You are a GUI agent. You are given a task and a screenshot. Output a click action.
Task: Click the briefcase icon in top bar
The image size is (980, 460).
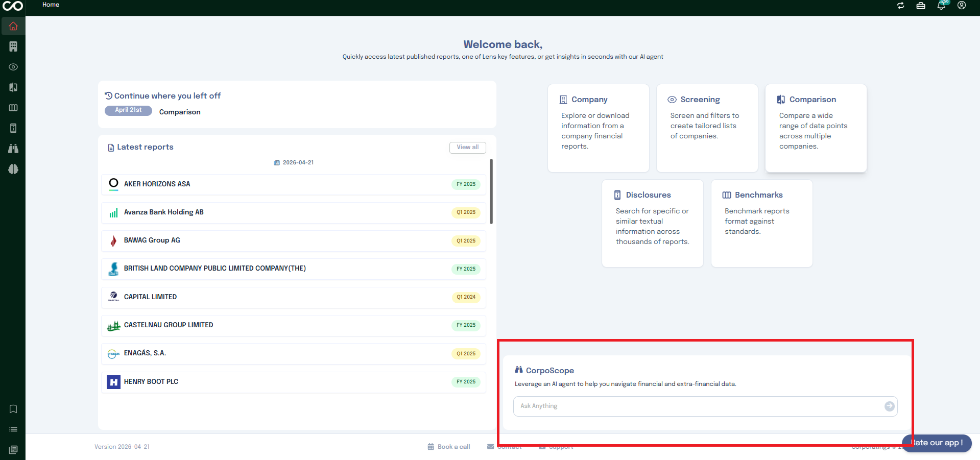click(x=921, y=6)
